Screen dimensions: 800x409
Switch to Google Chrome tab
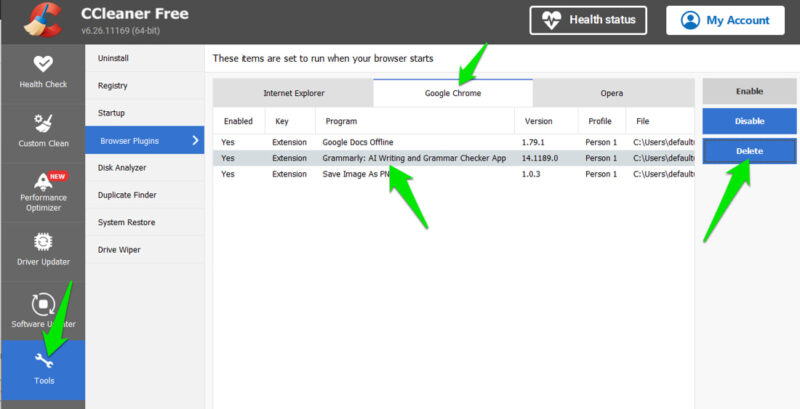coord(453,93)
